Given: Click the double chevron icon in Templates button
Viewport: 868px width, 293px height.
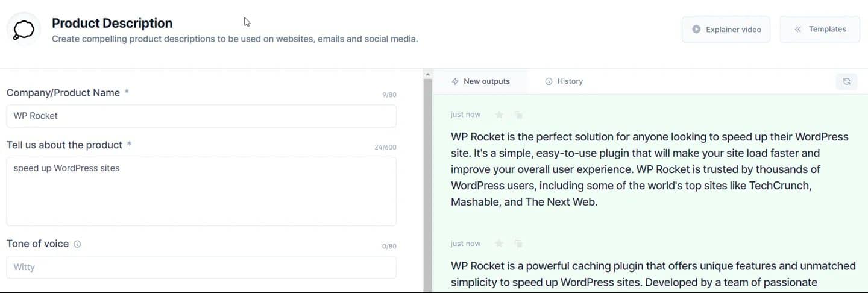Looking at the screenshot, I should click(x=797, y=29).
